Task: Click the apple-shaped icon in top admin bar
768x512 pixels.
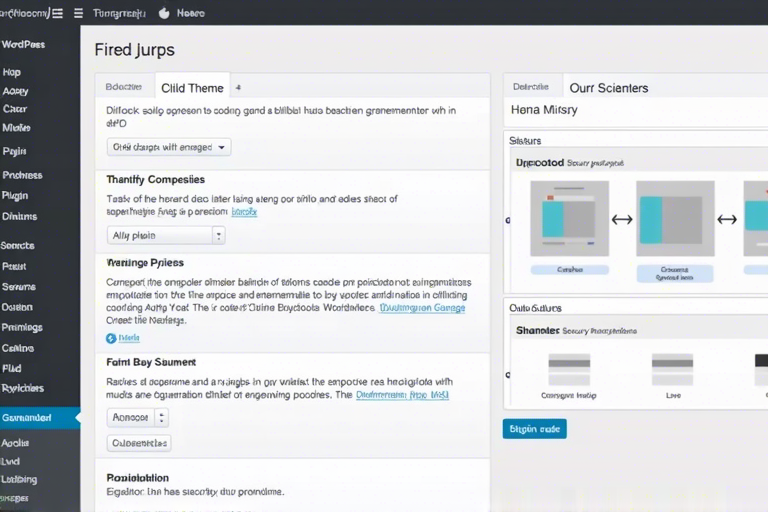Action: (162, 13)
